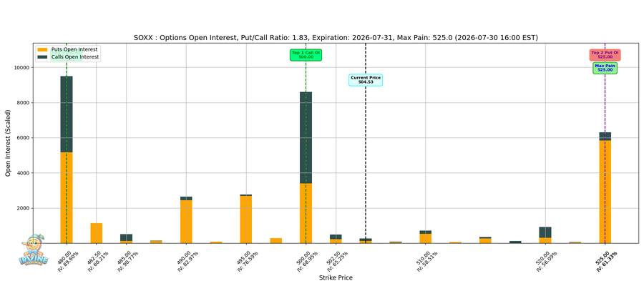This screenshot has width=644, height=286.
Task: Click the orange puts segment of the 495.00 bar
Action: click(246, 220)
